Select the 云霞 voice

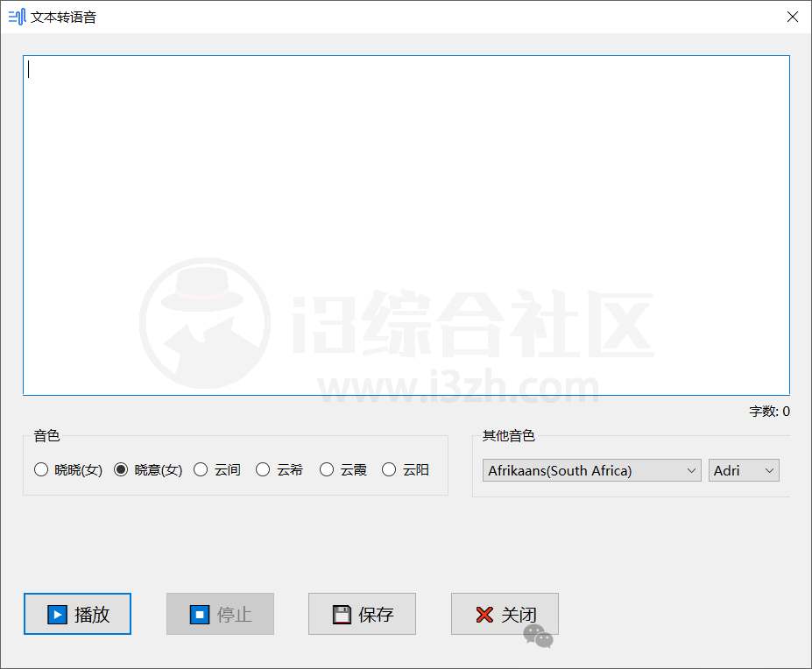[326, 469]
